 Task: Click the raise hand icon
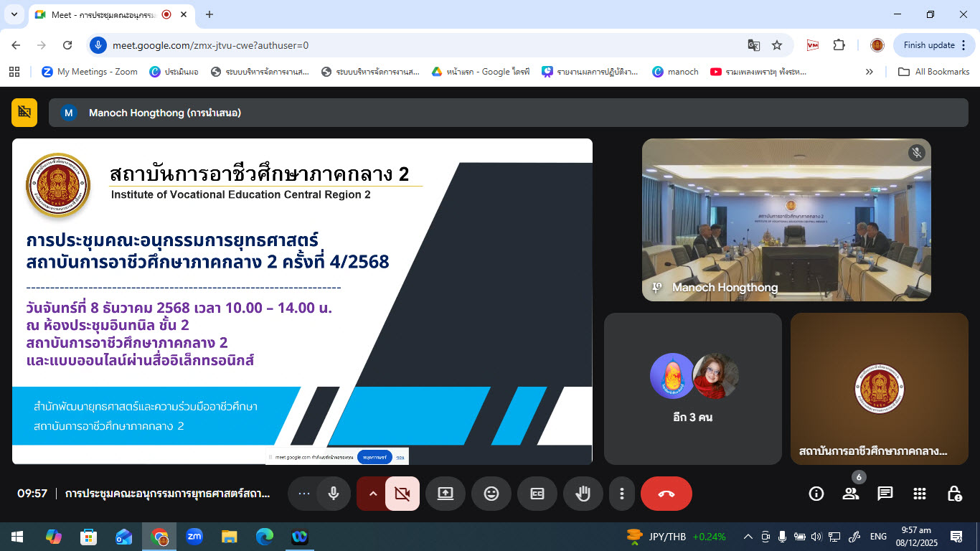pos(583,494)
